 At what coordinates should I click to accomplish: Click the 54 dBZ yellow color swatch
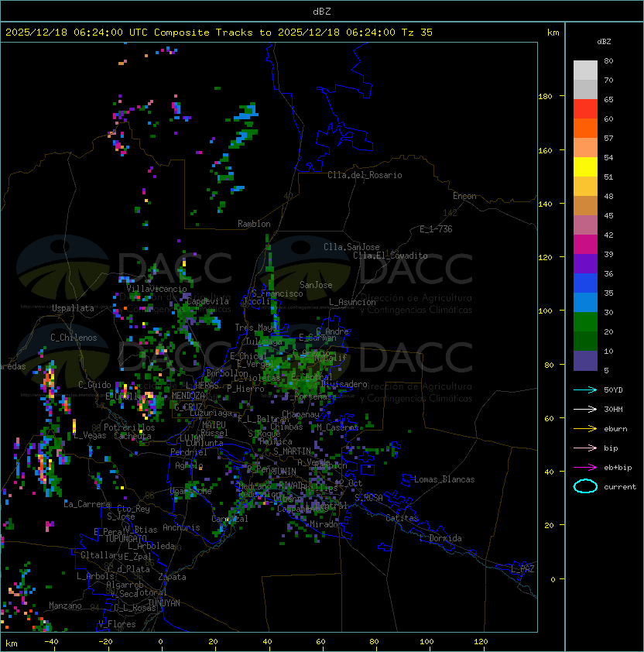585,166
